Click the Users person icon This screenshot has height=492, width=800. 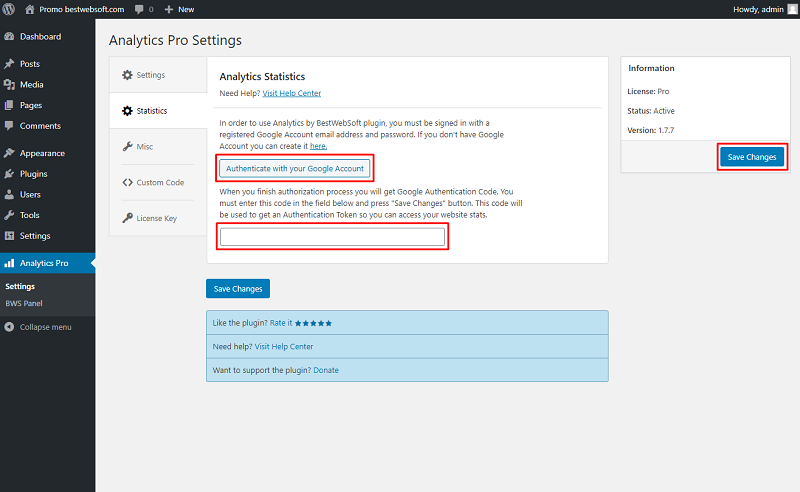[9, 194]
